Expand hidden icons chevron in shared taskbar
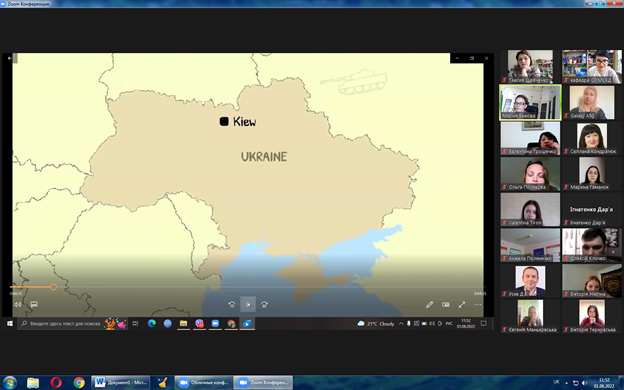This screenshot has width=624, height=390. point(401,324)
